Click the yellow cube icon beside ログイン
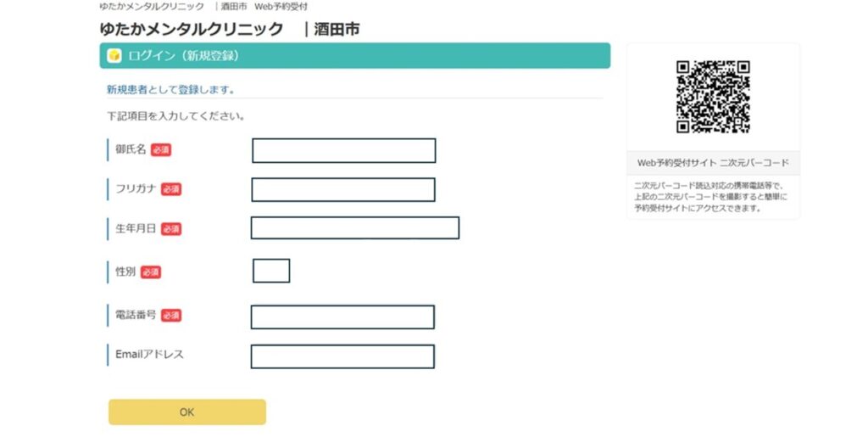868x437 pixels. [114, 56]
